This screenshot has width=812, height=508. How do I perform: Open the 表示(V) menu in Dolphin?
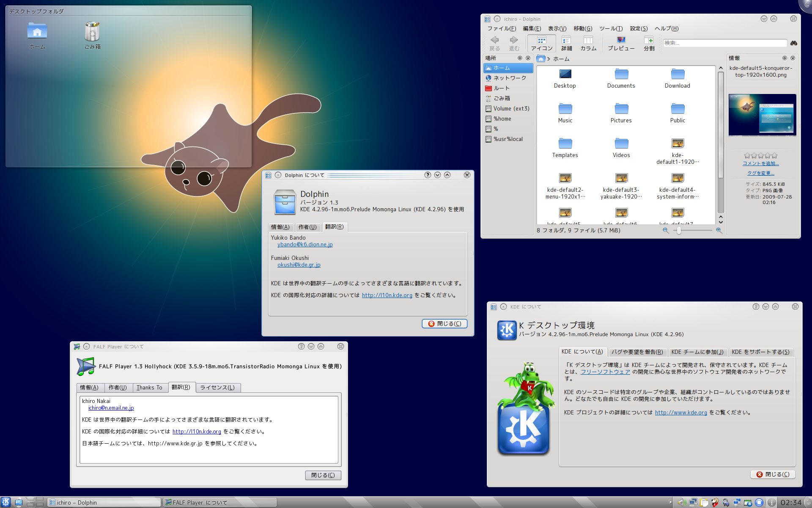pyautogui.click(x=557, y=28)
